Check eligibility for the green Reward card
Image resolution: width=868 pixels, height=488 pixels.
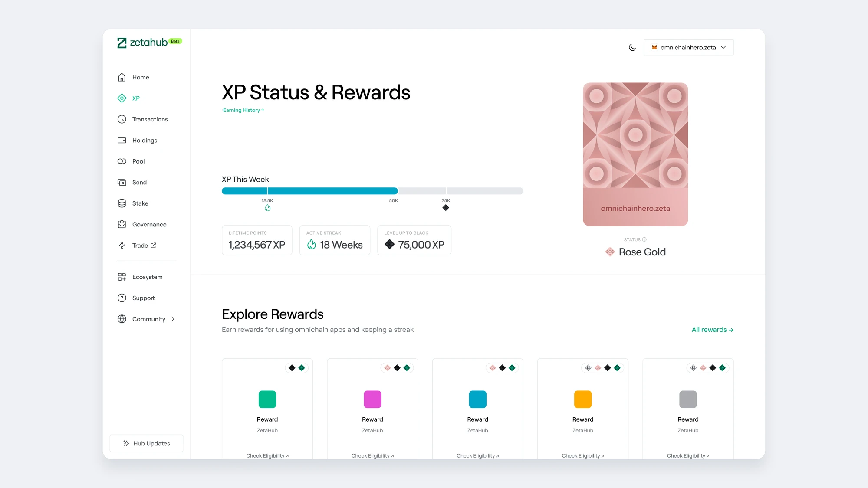click(267, 456)
